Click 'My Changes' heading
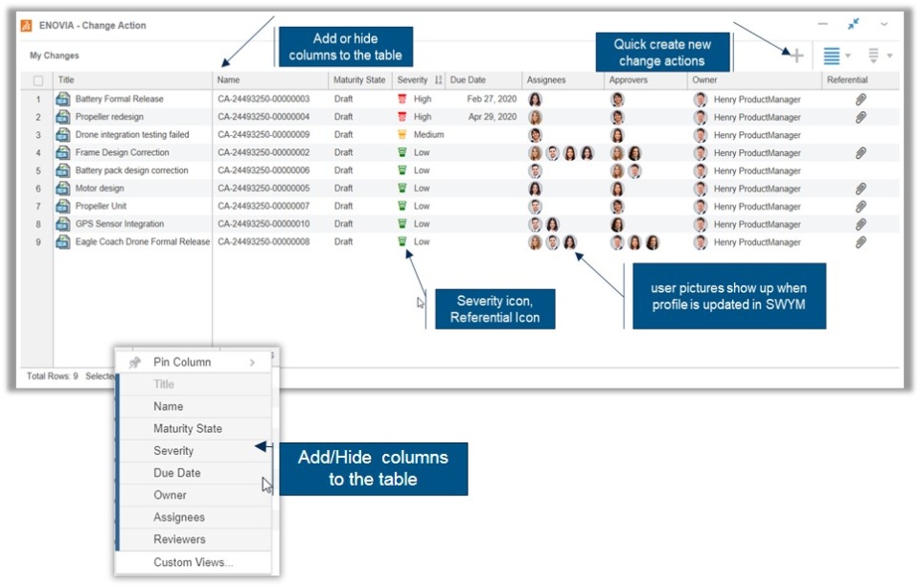The image size is (920, 588). point(54,56)
